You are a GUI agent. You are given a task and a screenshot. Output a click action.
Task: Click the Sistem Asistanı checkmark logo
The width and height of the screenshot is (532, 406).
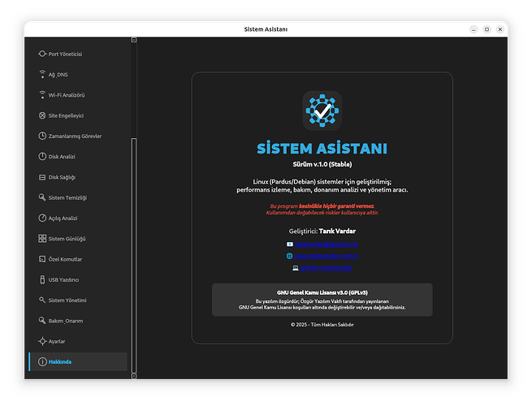pyautogui.click(x=322, y=111)
